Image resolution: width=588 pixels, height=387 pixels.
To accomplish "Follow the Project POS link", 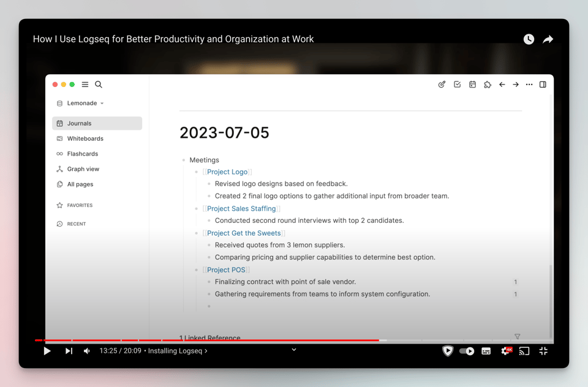I will (x=226, y=270).
